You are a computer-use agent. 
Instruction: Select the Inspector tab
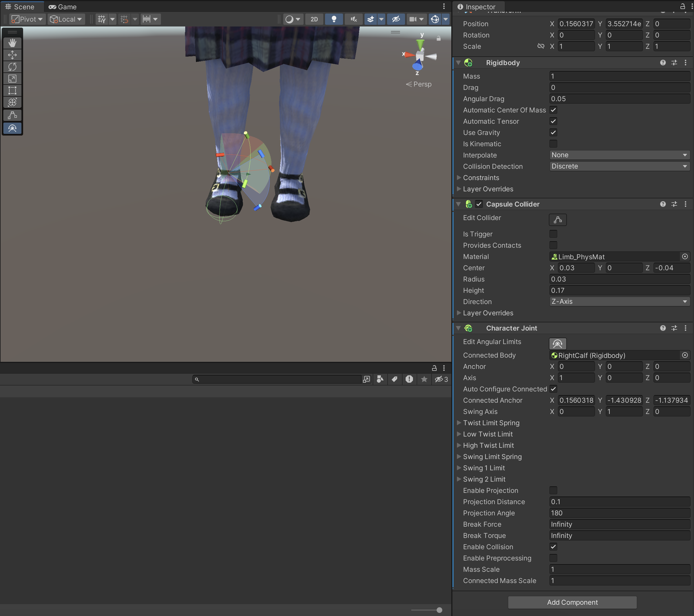[x=477, y=7]
